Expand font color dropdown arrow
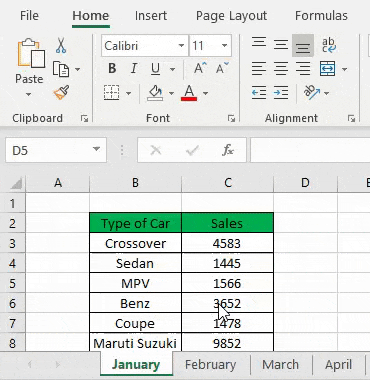The width and height of the screenshot is (370, 380). [x=205, y=93]
